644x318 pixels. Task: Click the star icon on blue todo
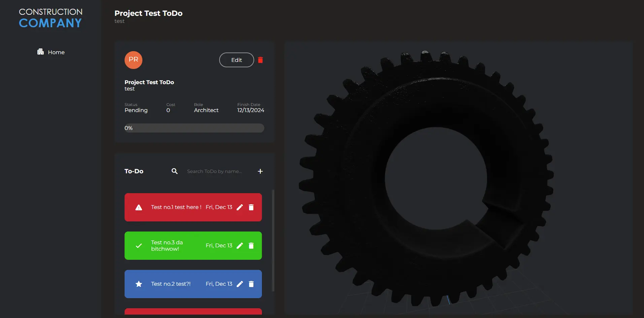click(139, 284)
